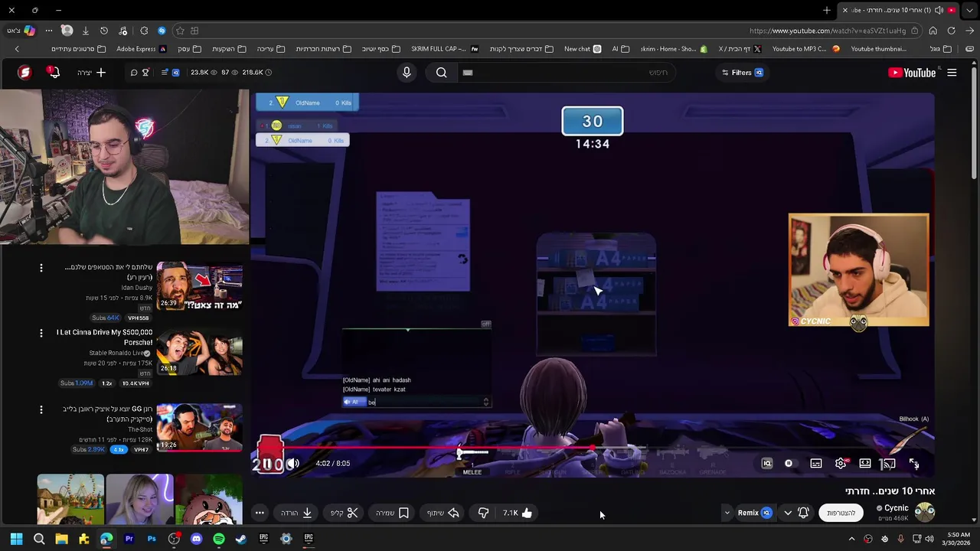Open options for The-Shot video
This screenshot has width=980, height=551.
tap(41, 410)
